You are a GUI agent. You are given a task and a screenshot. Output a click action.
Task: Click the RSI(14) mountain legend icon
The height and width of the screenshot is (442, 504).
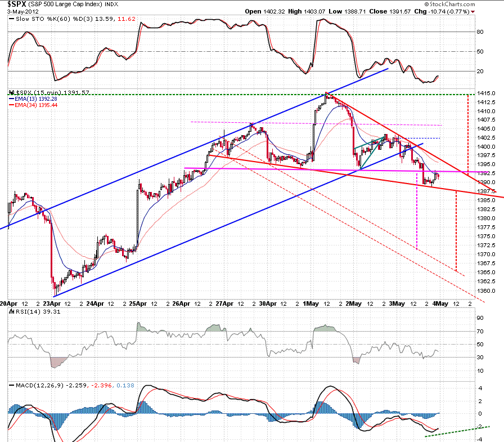click(x=12, y=311)
